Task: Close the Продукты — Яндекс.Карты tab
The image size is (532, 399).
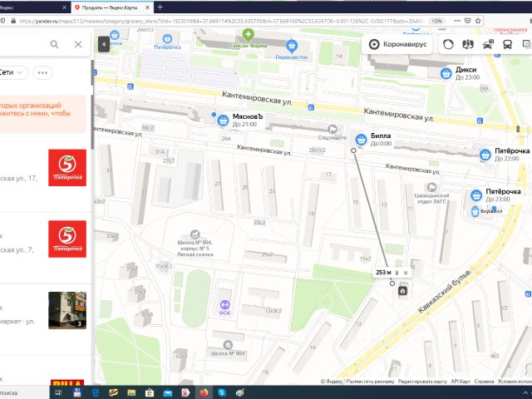Action: [148, 7]
